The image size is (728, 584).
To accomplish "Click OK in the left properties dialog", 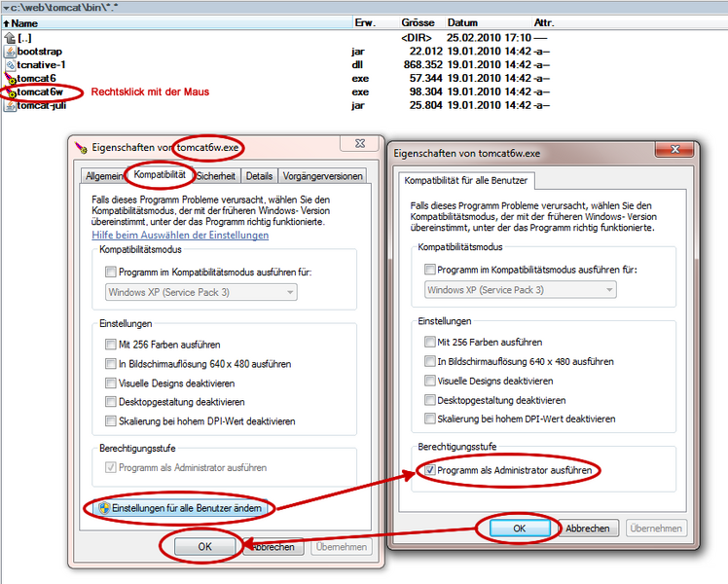I will [x=204, y=547].
